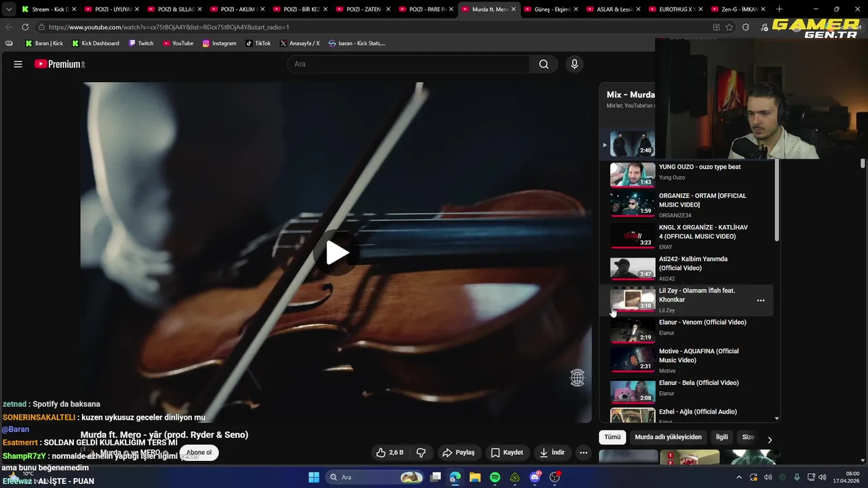Save the video with Kaydet
Screen dimensions: 868x488
[507, 453]
